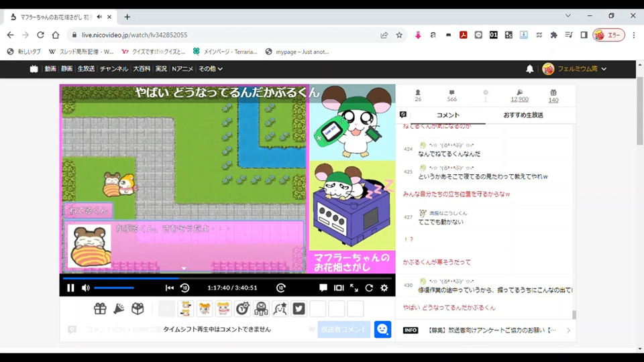The image size is (644, 362).
Task: Reload the player stream
Action: pyautogui.click(x=369, y=288)
